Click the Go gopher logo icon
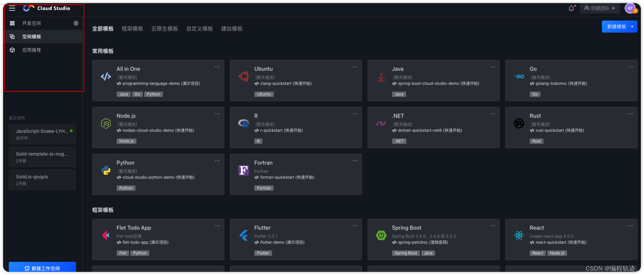This screenshot has width=644, height=275. click(519, 76)
